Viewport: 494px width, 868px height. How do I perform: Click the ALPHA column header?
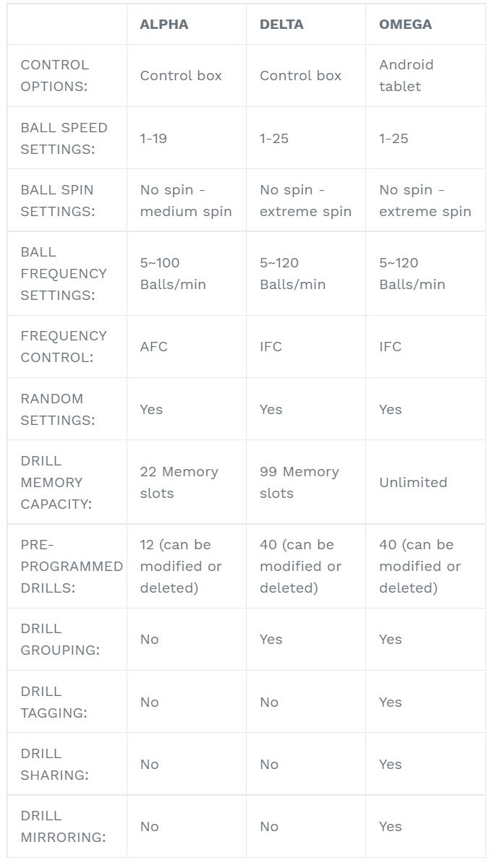[164, 24]
